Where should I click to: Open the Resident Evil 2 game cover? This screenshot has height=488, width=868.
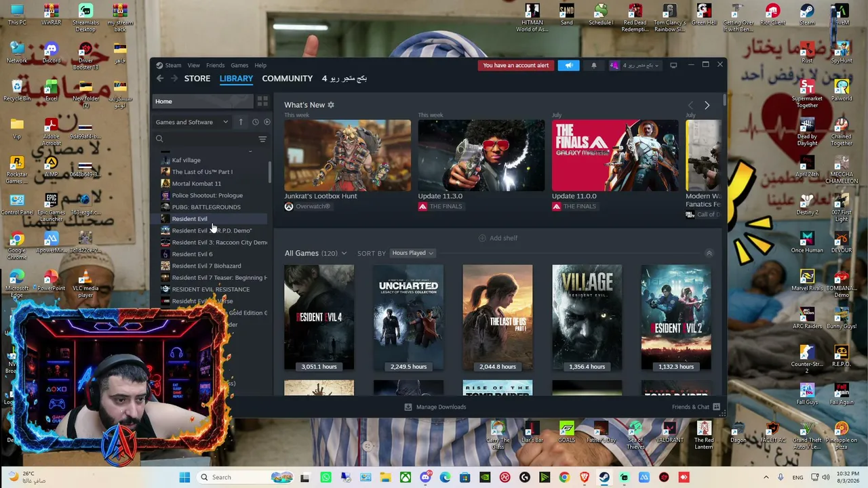676,318
